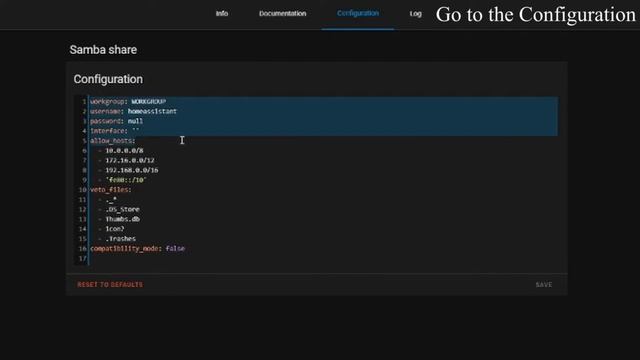Viewport: 640px width, 360px height.
Task: Click the 172.16.0.0/12 host entry
Action: click(130, 160)
